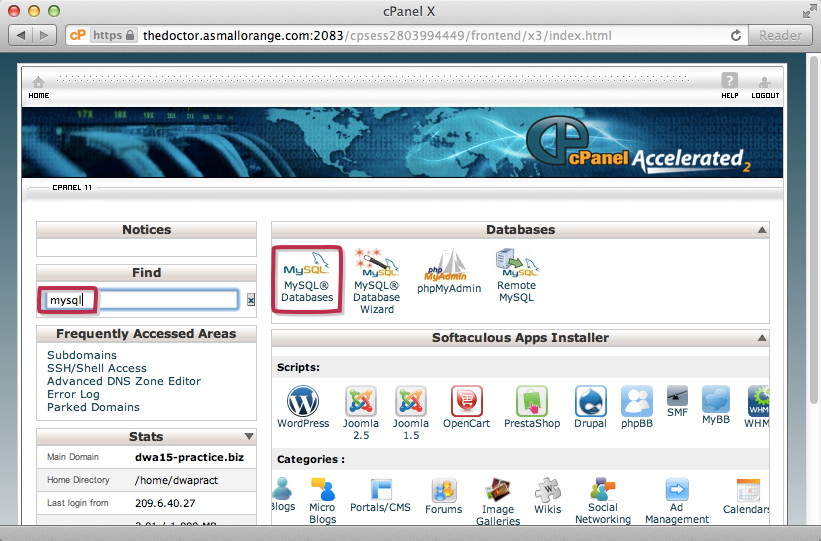Launch the MySQL Database Wizard
821x541 pixels.
tap(377, 280)
